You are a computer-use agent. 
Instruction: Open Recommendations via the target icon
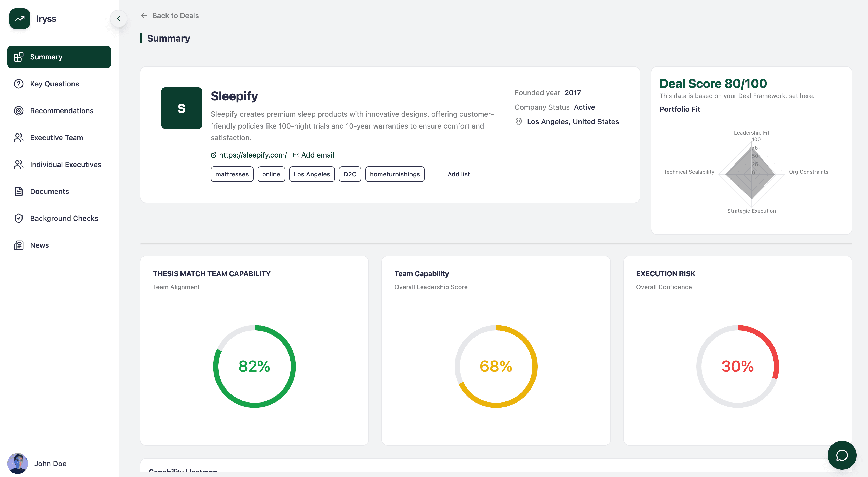pos(18,110)
